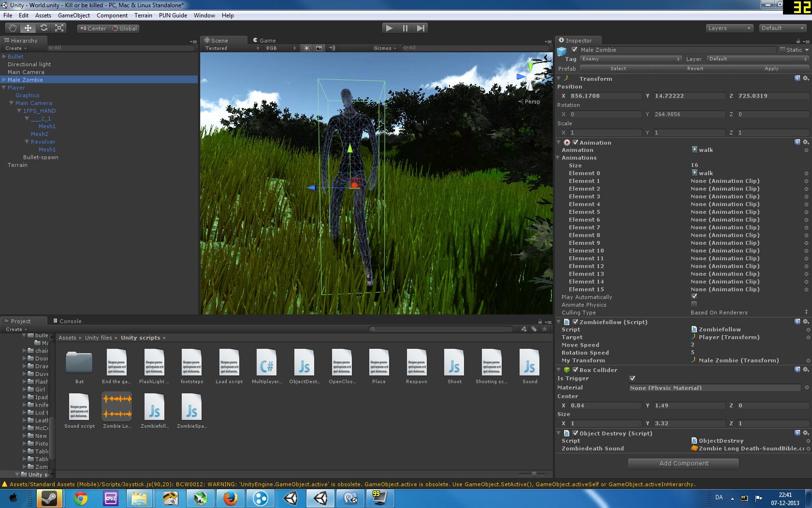
Task: Open the RGB render mode dropdown
Action: point(280,48)
